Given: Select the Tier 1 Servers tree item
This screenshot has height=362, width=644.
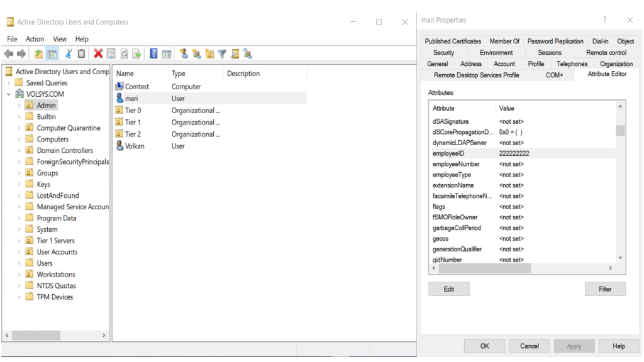Looking at the screenshot, I should click(x=55, y=241).
